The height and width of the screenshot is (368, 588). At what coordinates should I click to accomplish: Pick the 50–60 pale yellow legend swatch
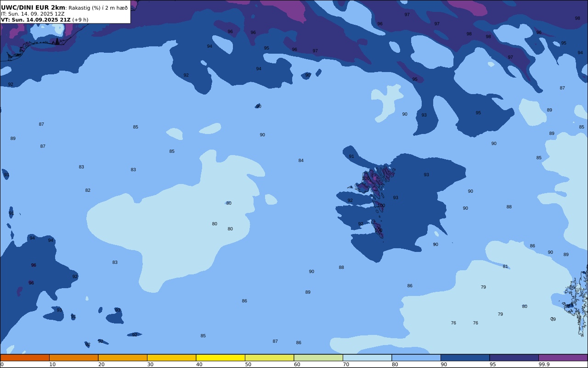pos(269,357)
